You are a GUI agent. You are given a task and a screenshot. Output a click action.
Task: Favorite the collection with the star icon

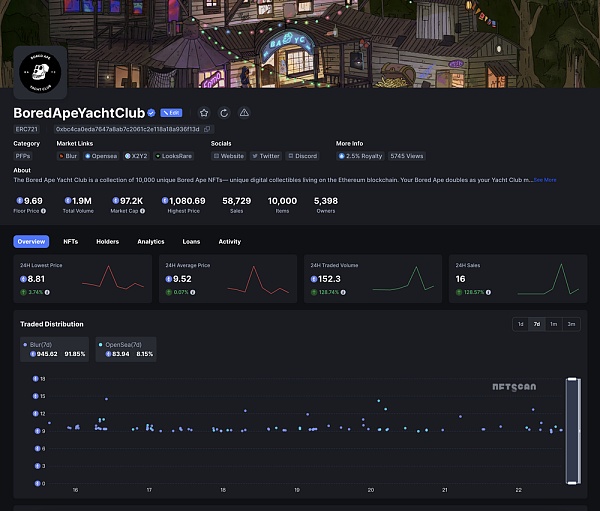[204, 113]
